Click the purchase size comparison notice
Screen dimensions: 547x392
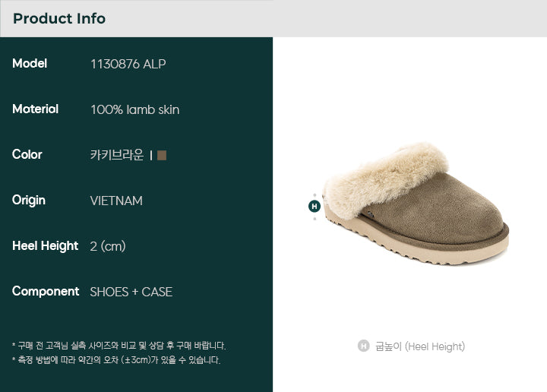(x=119, y=346)
